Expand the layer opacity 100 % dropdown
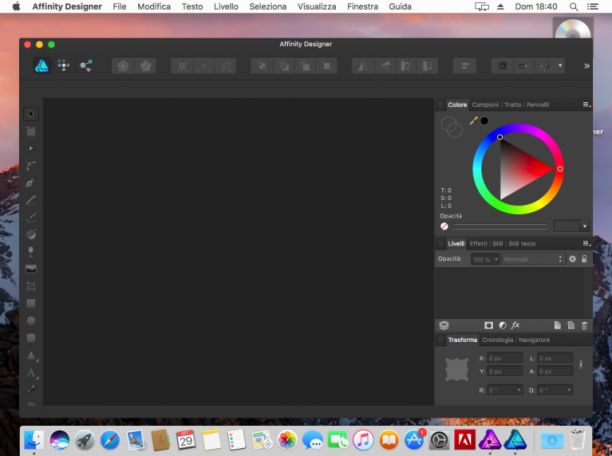Viewport: 612px width, 456px height. (x=485, y=259)
